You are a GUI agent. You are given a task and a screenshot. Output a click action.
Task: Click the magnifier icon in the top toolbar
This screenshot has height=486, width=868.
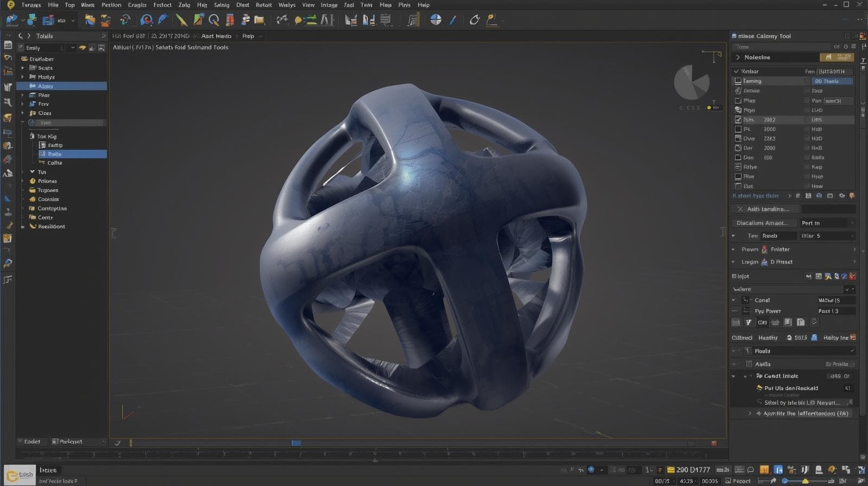pyautogui.click(x=214, y=20)
